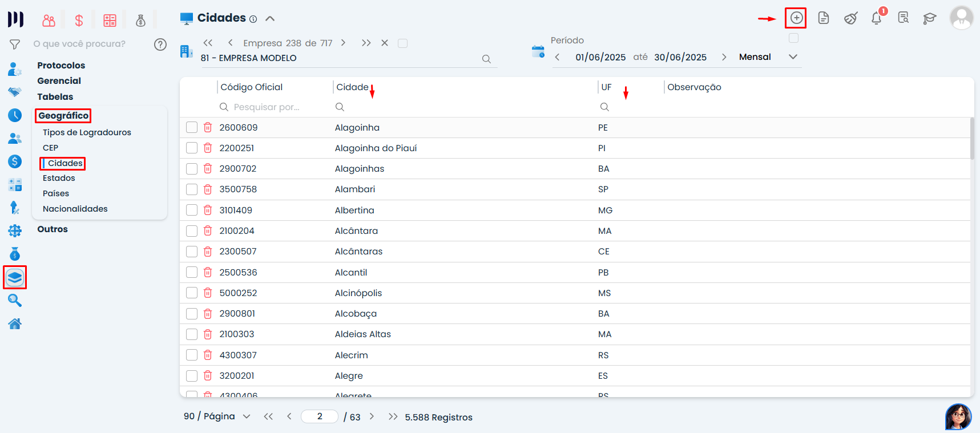Select the Alcantil row checkbox

[x=192, y=272]
